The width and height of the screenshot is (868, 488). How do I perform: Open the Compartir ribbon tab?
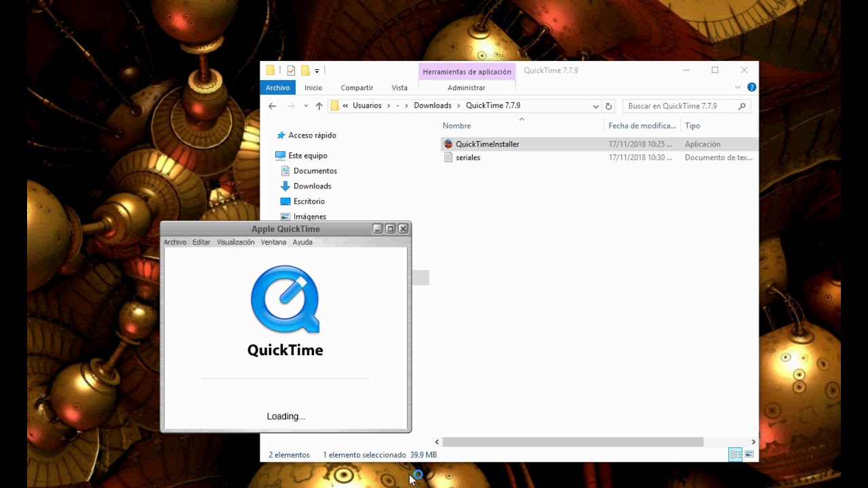click(x=357, y=87)
